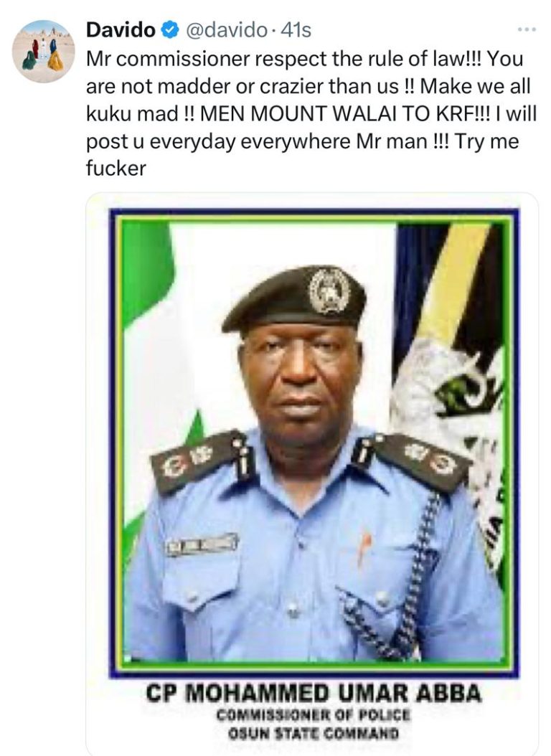Open the three-dot more options menu
The height and width of the screenshot is (756, 551).
click(x=527, y=30)
